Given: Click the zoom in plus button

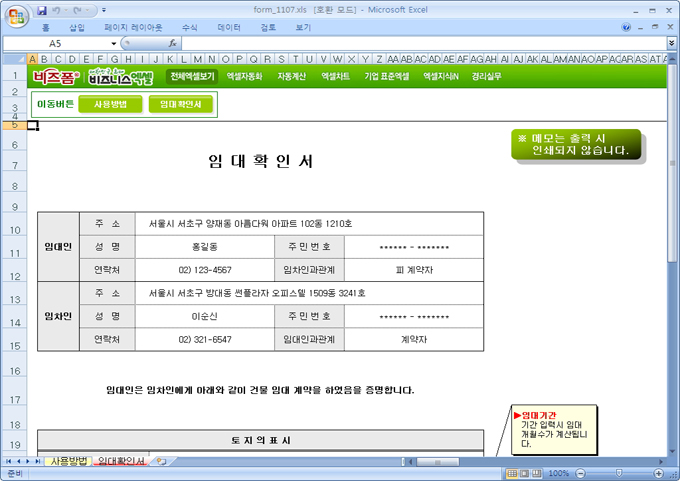Looking at the screenshot, I should tap(659, 473).
